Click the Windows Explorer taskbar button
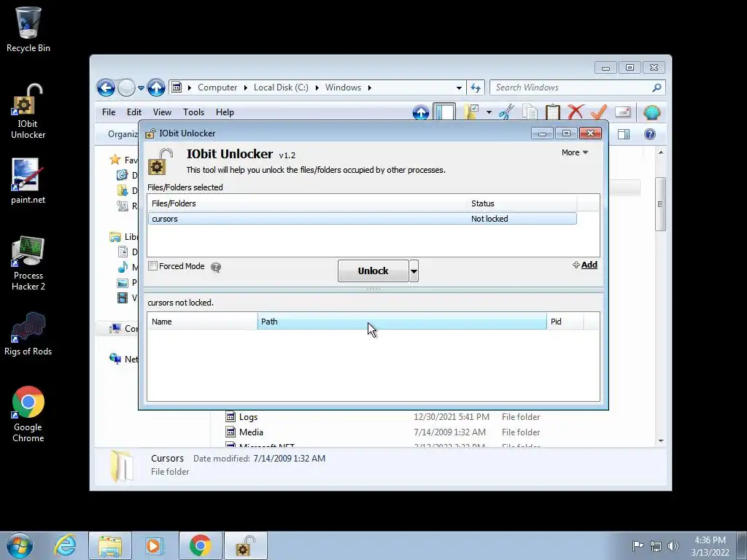 point(110,545)
